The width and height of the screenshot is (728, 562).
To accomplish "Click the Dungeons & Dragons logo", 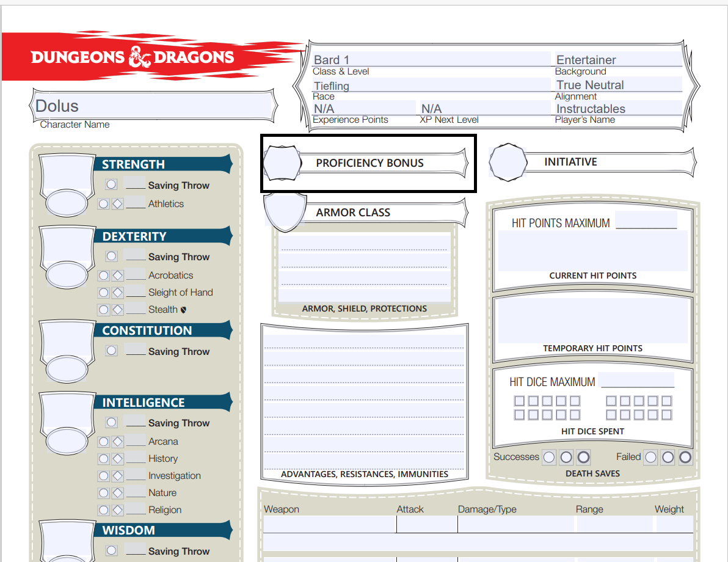I will click(x=133, y=57).
